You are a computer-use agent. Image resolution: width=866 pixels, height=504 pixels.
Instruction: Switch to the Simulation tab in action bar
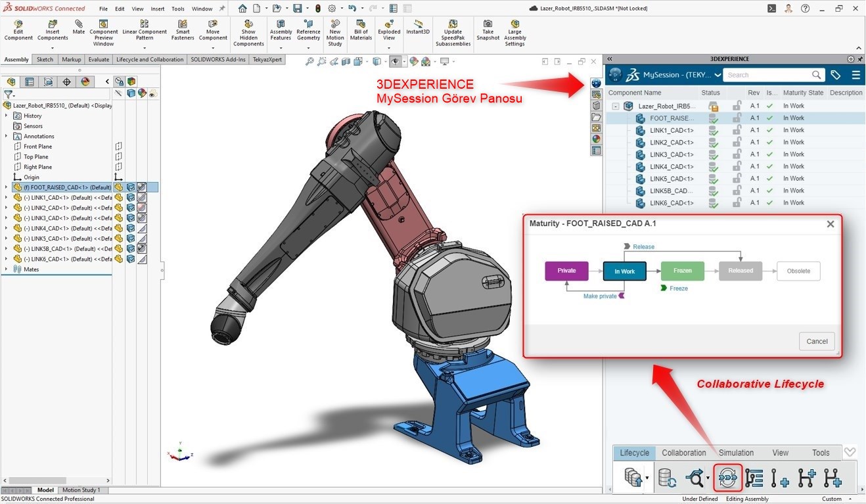pos(736,453)
